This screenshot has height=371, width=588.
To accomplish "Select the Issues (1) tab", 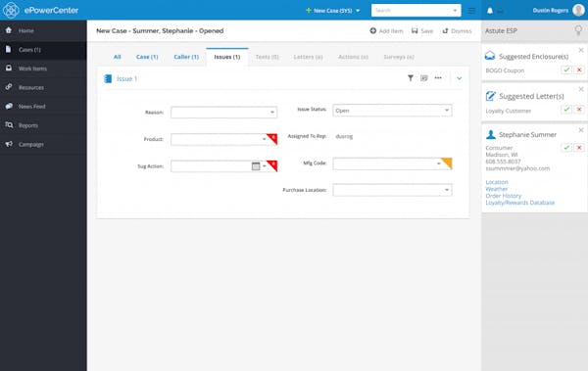I will coord(227,57).
